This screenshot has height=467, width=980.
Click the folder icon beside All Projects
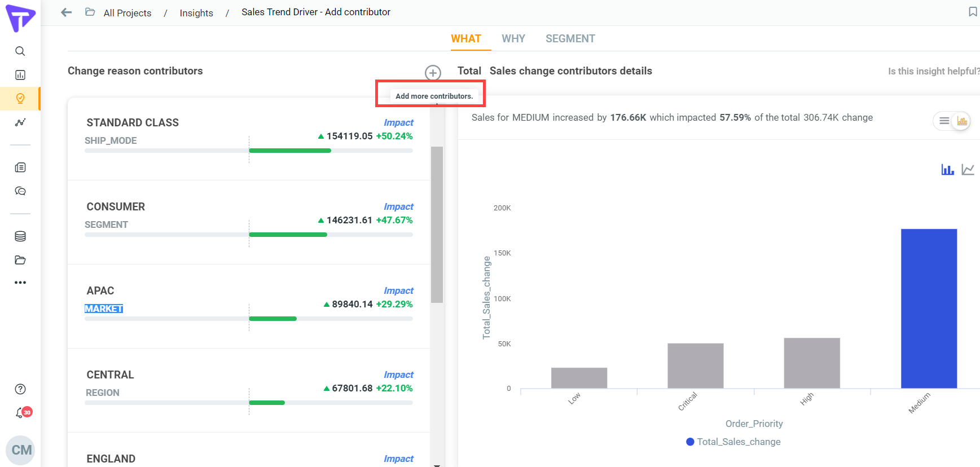point(90,12)
